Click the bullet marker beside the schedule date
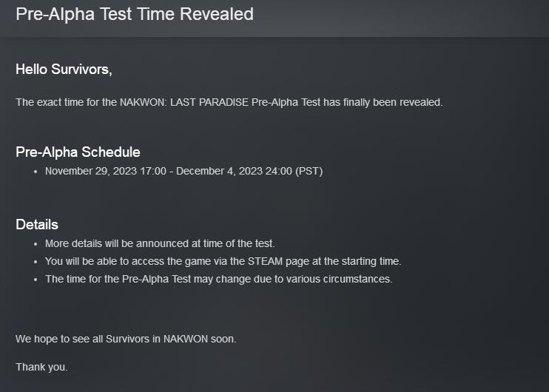The height and width of the screenshot is (392, 549). [x=36, y=172]
